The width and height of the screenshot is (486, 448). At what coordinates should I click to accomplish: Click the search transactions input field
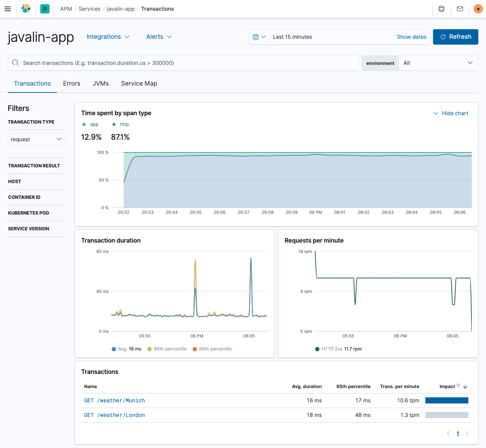point(182,63)
